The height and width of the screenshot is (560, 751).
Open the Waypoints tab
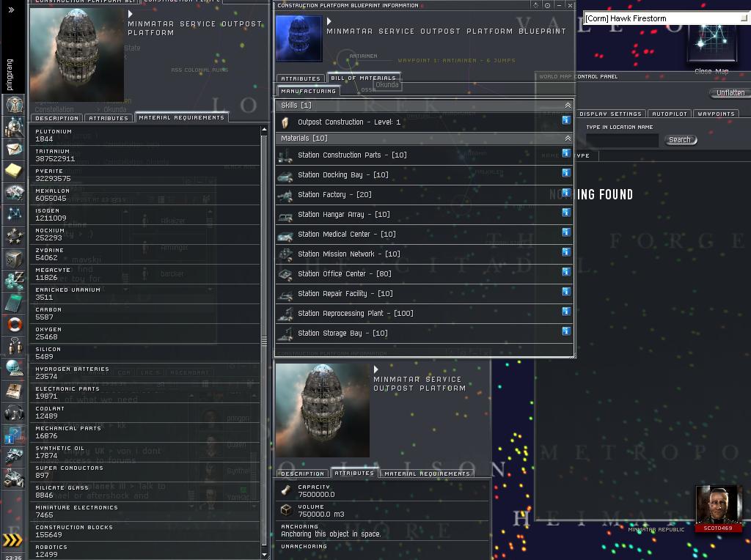pos(716,114)
